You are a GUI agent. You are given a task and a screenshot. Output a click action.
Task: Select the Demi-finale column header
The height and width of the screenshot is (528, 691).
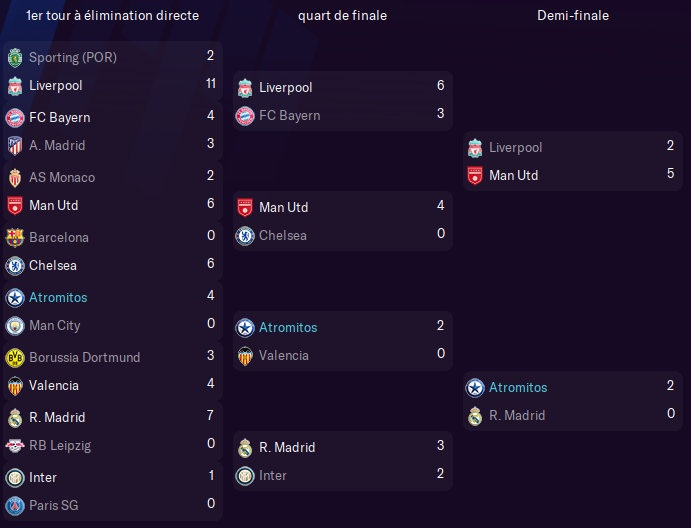(x=573, y=15)
